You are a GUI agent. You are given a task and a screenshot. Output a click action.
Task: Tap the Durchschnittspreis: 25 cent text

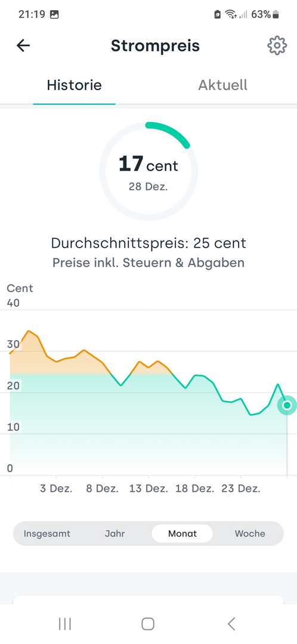148,243
